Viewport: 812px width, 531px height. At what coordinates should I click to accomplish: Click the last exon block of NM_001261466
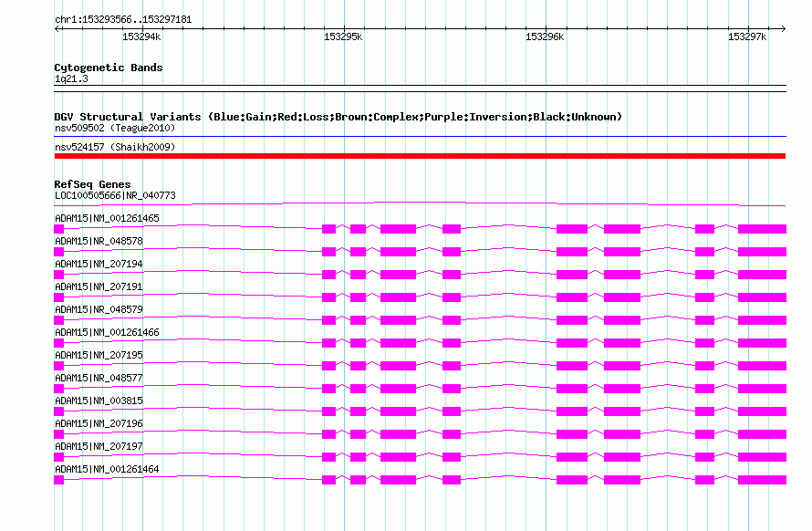pos(763,343)
